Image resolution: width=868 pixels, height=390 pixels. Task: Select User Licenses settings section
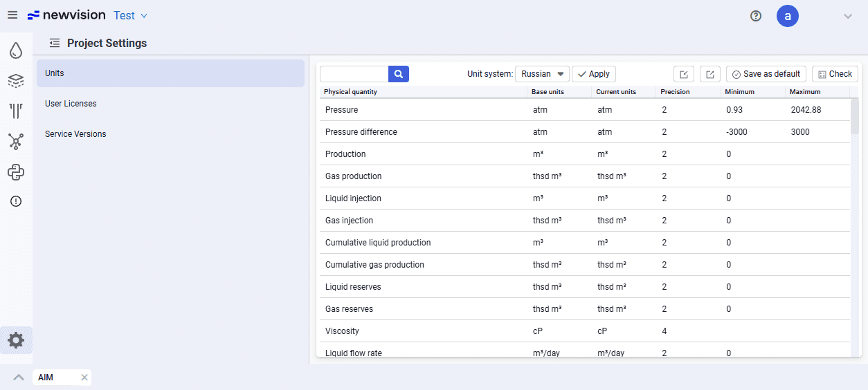pyautogui.click(x=170, y=104)
